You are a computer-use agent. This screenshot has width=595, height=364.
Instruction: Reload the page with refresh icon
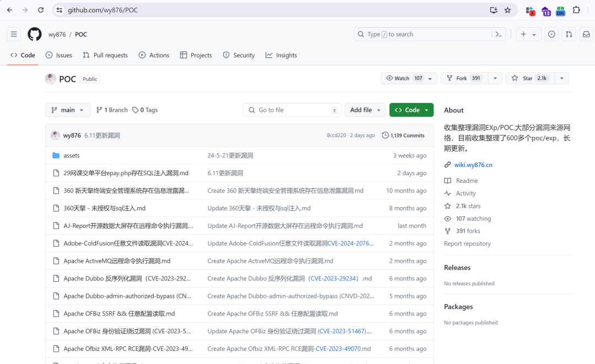[41, 10]
